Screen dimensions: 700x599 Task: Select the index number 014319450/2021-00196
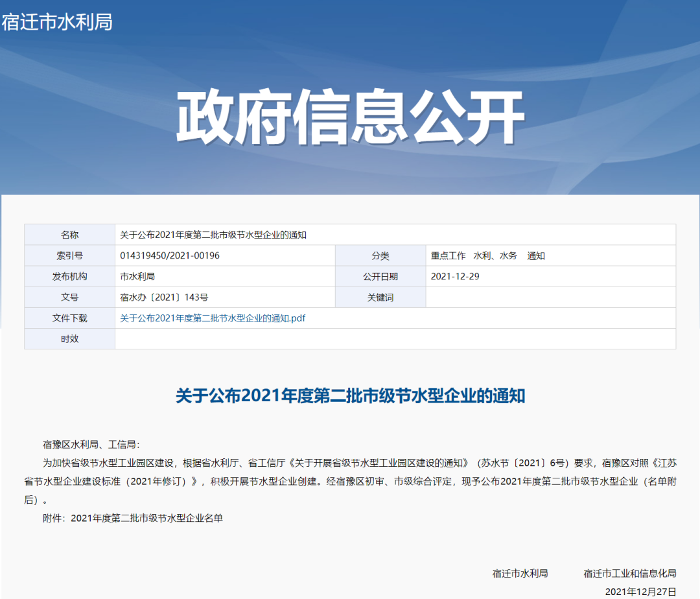point(170,256)
